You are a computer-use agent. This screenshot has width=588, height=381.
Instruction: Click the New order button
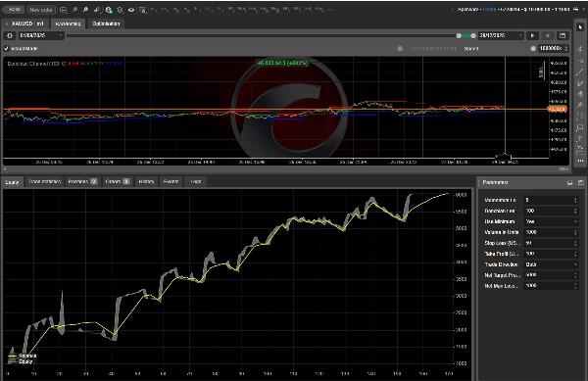tap(40, 10)
